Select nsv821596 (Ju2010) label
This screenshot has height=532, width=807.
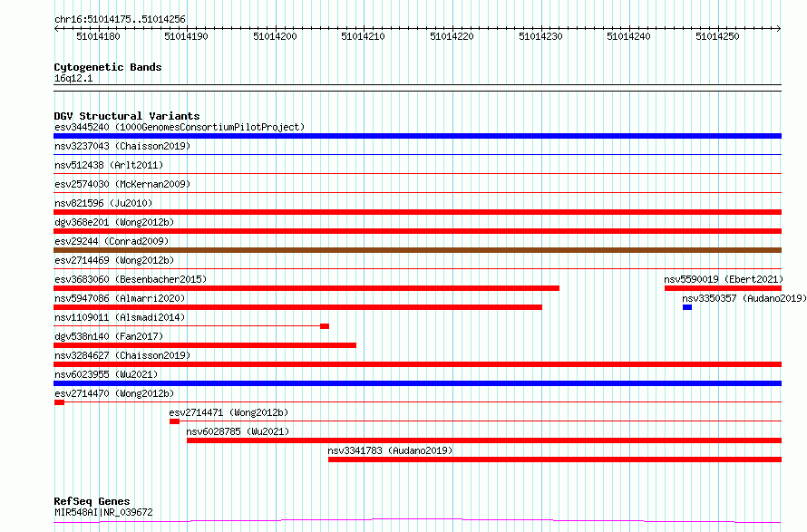coord(103,203)
